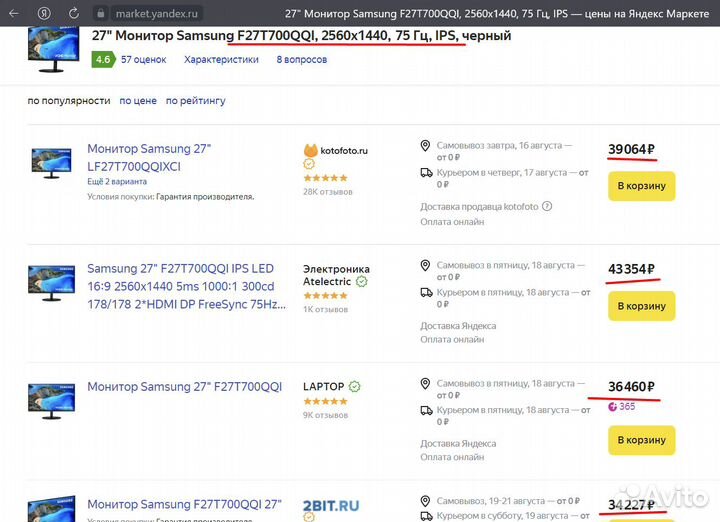Click the verified badge beside Atelectric
The image size is (720, 522).
click(x=362, y=282)
